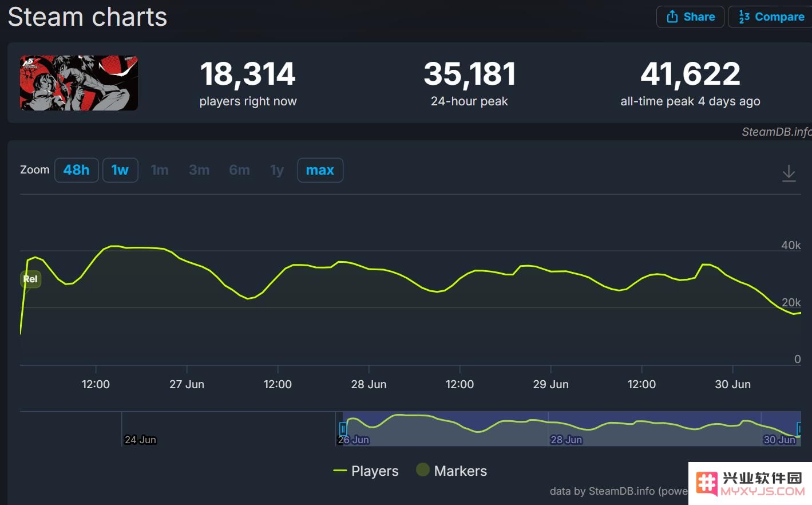Click the 30 Jun label in navigator
This screenshot has height=505, width=812.
pyautogui.click(x=779, y=440)
